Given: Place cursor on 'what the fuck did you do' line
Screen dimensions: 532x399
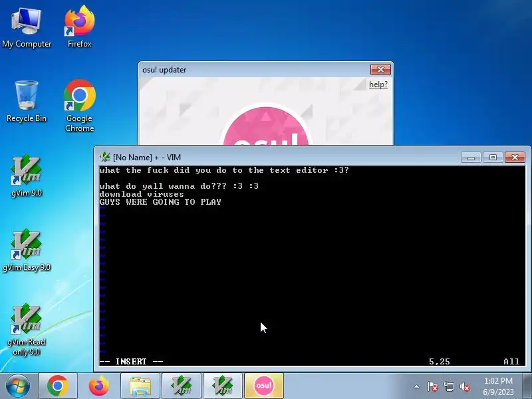Looking at the screenshot, I should tap(224, 170).
